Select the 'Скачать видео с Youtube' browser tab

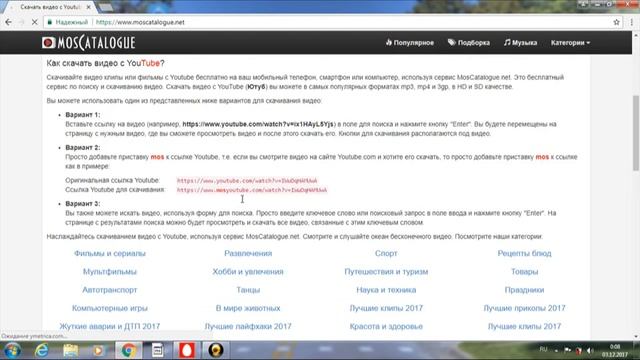50,7
